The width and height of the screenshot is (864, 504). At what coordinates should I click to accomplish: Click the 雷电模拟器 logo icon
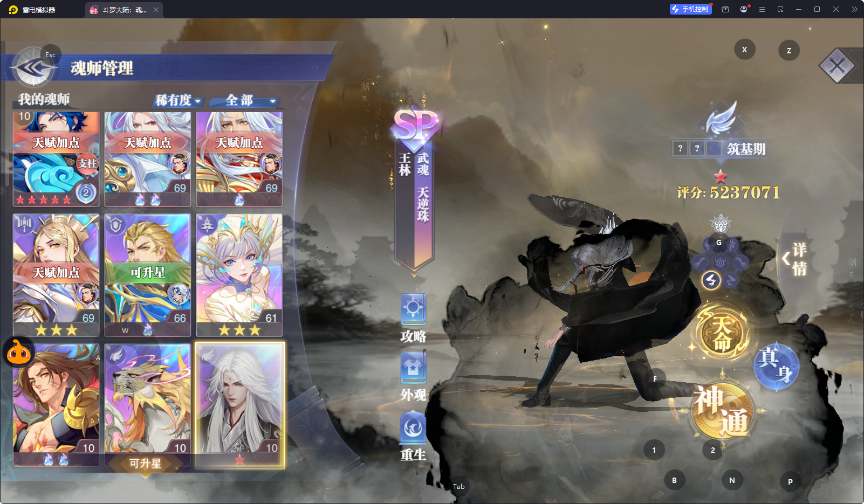pyautogui.click(x=13, y=10)
